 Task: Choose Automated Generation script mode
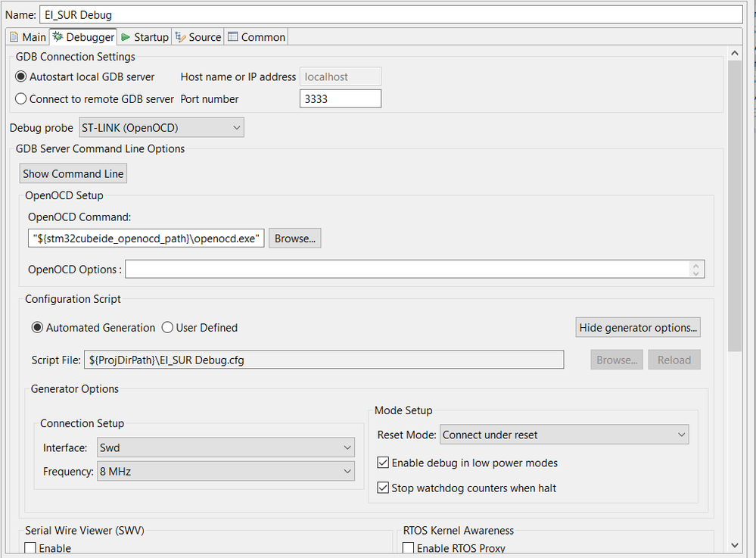[94, 328]
